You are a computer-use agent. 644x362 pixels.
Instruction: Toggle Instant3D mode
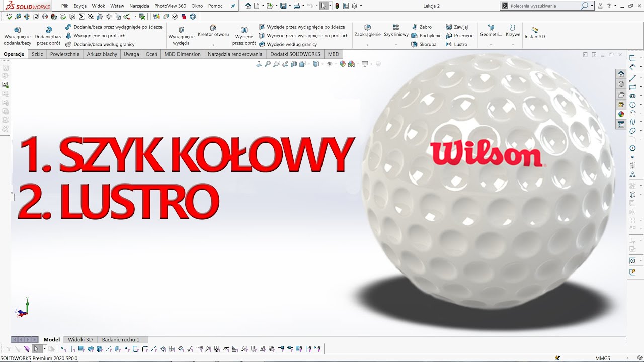[534, 33]
